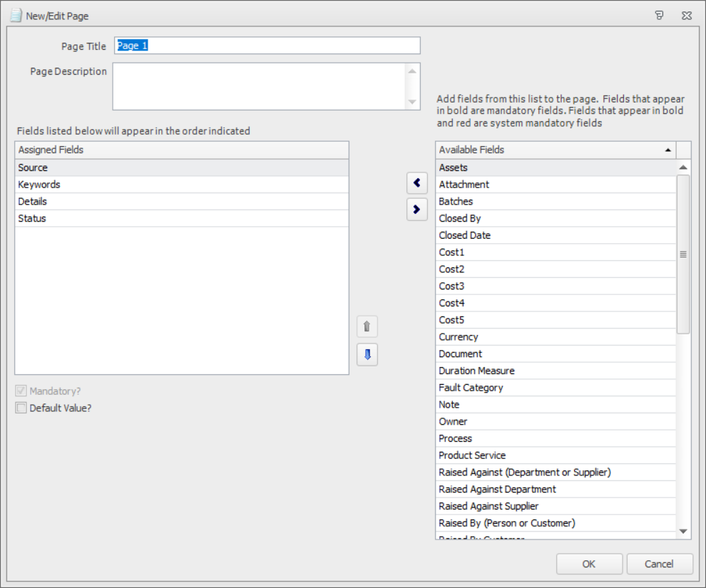Select Closed By field
Viewport: 706px width, 588px height.
click(x=556, y=218)
